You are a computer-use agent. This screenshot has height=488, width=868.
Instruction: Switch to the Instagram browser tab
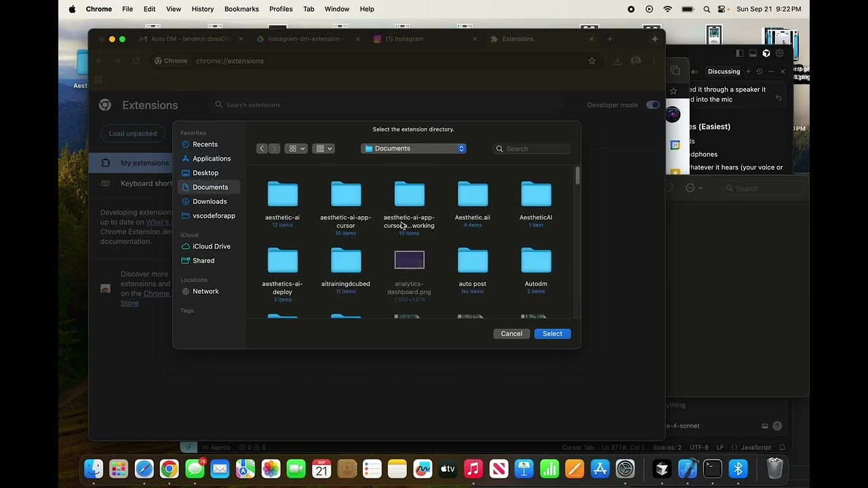(425, 39)
